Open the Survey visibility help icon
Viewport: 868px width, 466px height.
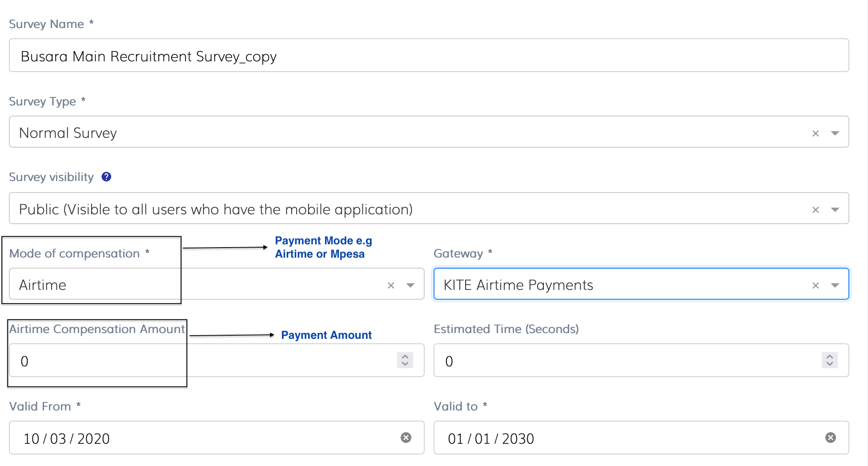[106, 177]
